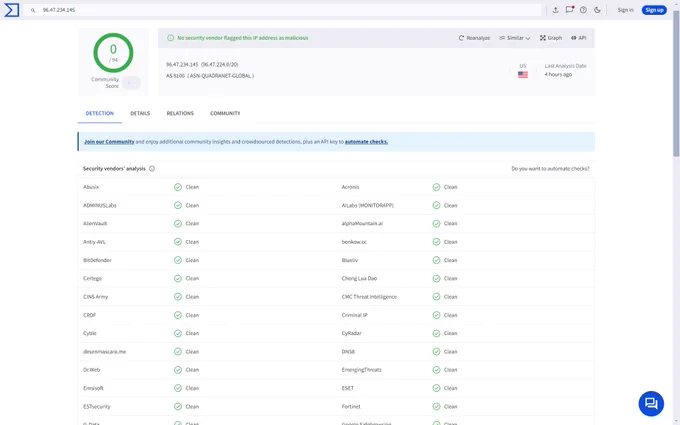The height and width of the screenshot is (425, 680).
Task: Click the clean checkmark for AlienVault
Action: 178,224
